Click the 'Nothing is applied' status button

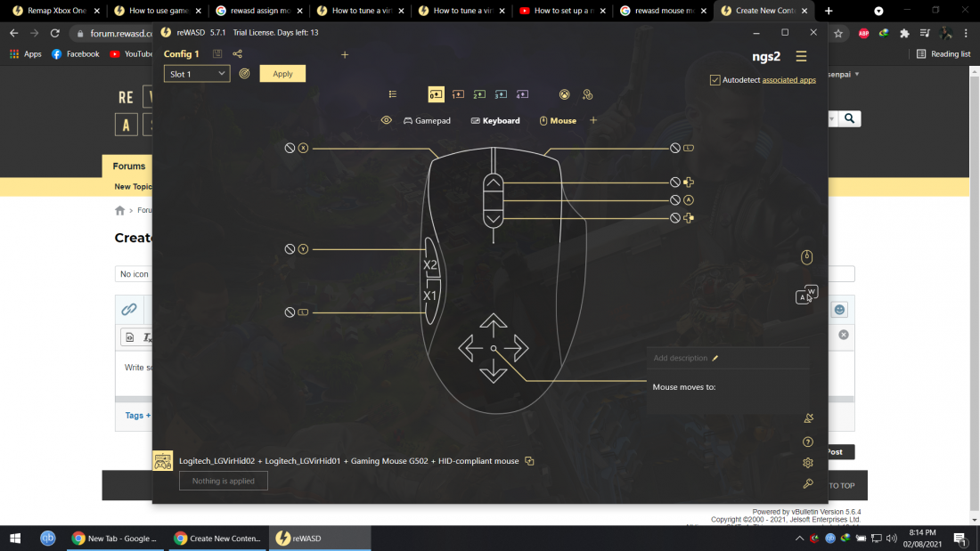[223, 481]
